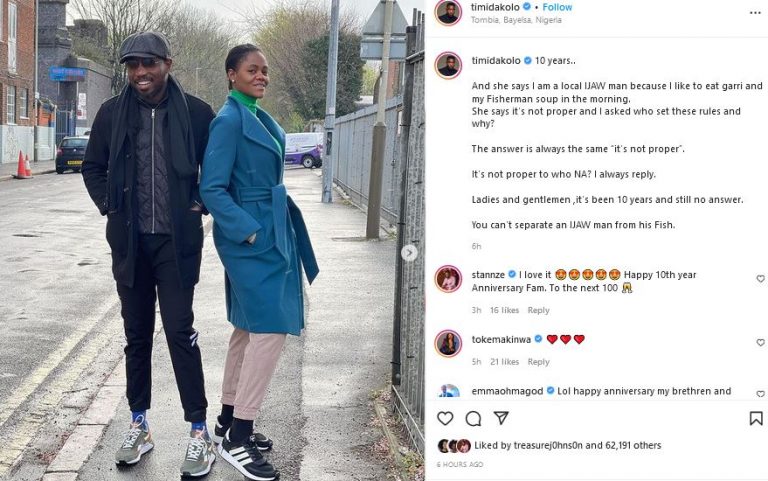The image size is (768, 481).
Task: Open tokemakinwa's profile avatar
Action: 448,343
